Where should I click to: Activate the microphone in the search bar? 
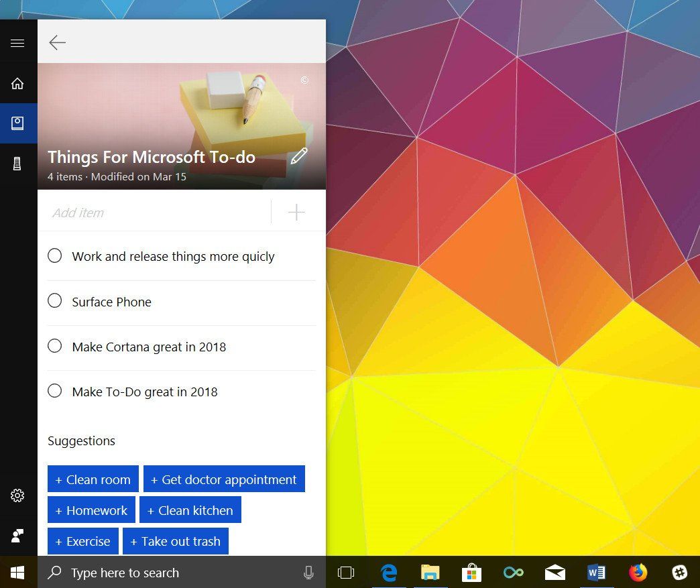point(308,573)
